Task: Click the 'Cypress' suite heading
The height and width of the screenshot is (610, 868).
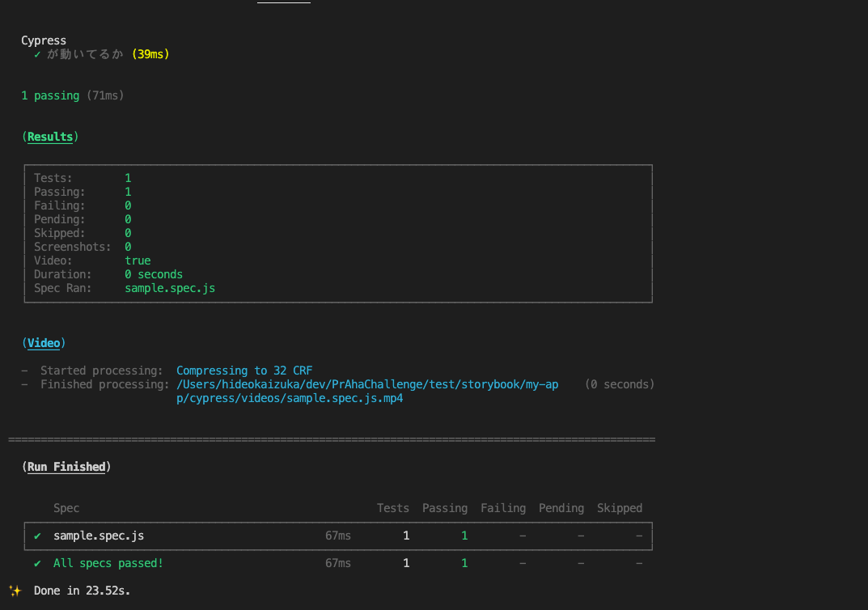Action: point(44,40)
